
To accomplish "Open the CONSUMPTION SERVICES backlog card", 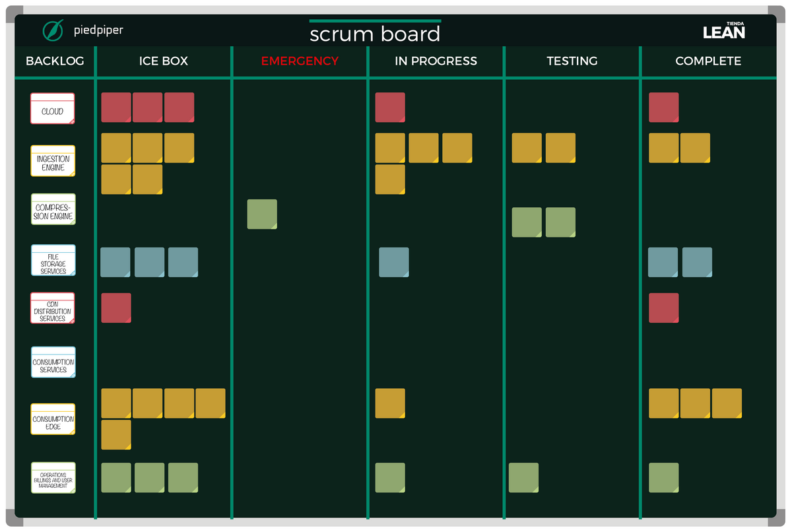I will (52, 362).
